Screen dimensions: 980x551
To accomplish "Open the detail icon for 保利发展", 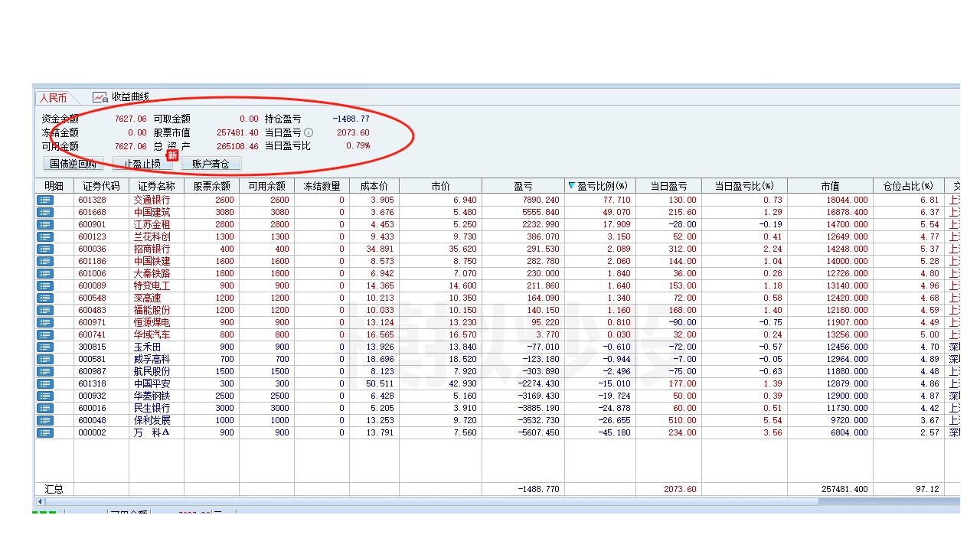I will coord(45,420).
